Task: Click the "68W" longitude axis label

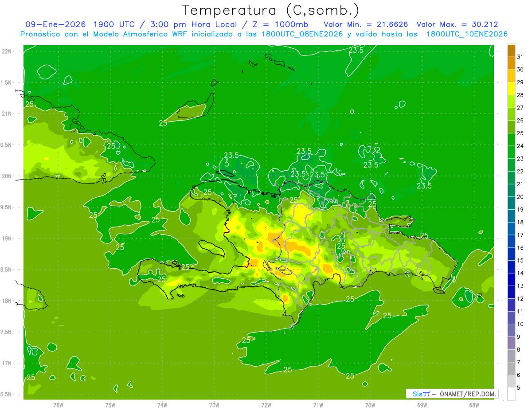Action: pyautogui.click(x=474, y=405)
